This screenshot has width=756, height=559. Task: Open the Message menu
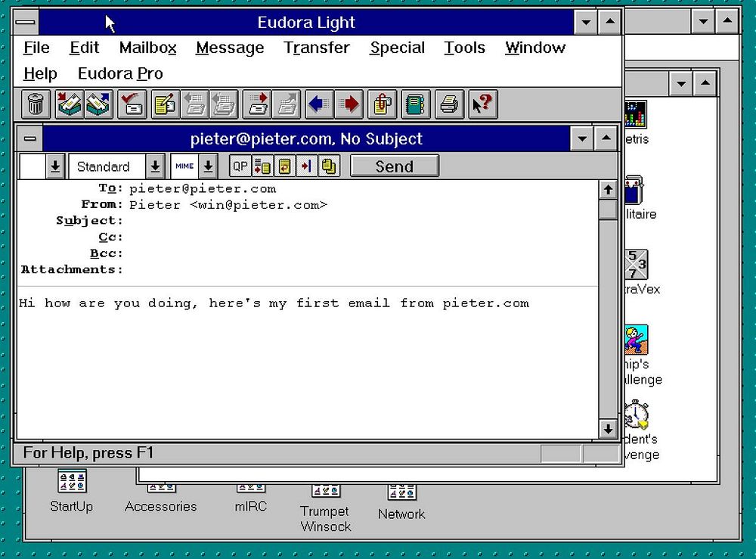(230, 48)
